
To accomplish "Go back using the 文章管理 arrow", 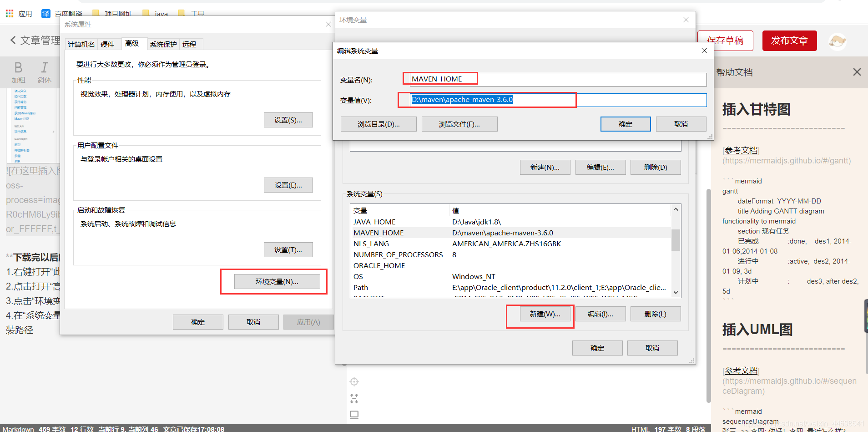I will [13, 40].
